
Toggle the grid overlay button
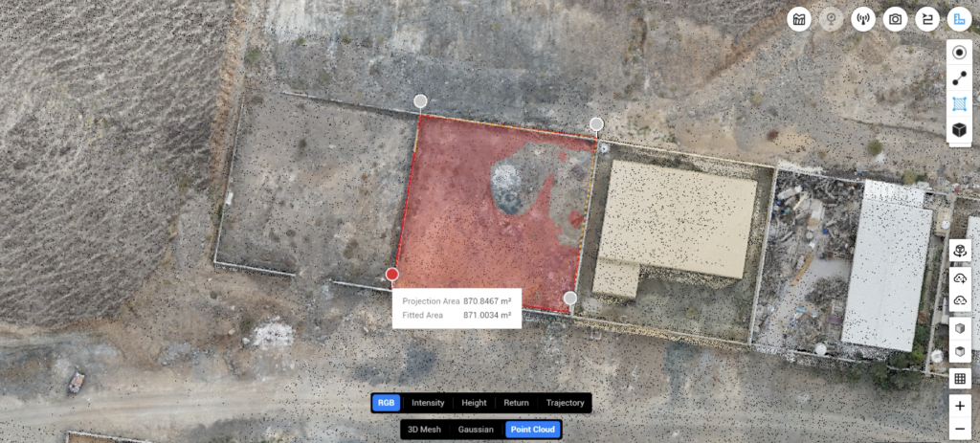pyautogui.click(x=960, y=379)
